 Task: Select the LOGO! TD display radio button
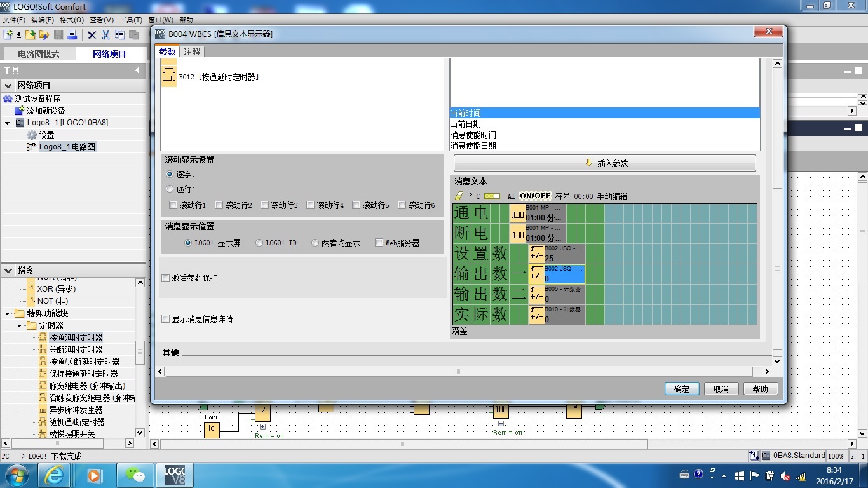pos(259,243)
